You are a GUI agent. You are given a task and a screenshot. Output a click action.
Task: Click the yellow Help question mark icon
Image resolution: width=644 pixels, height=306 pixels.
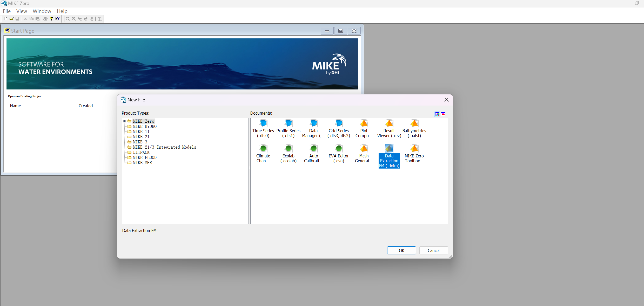[51, 19]
